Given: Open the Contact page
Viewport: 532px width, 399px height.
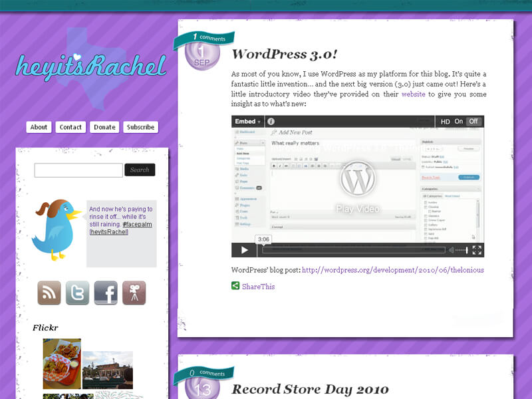Looking at the screenshot, I should point(70,127).
